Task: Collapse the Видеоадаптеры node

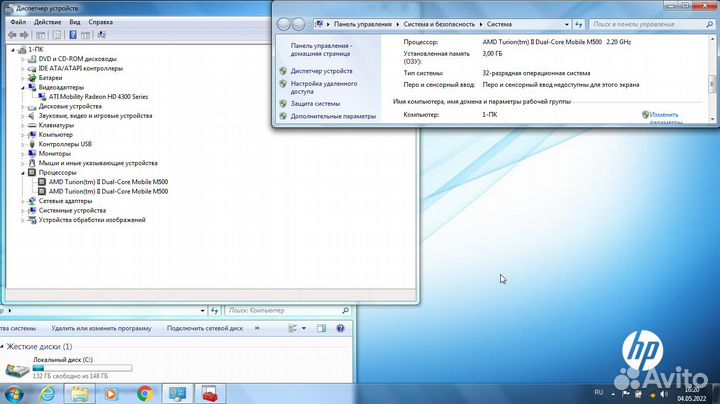Action: click(x=22, y=87)
